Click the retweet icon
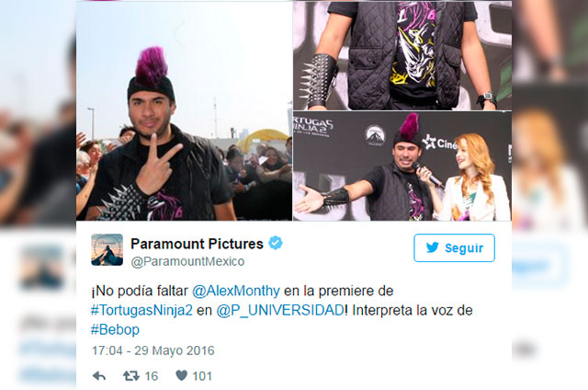588x390 pixels. (x=131, y=375)
